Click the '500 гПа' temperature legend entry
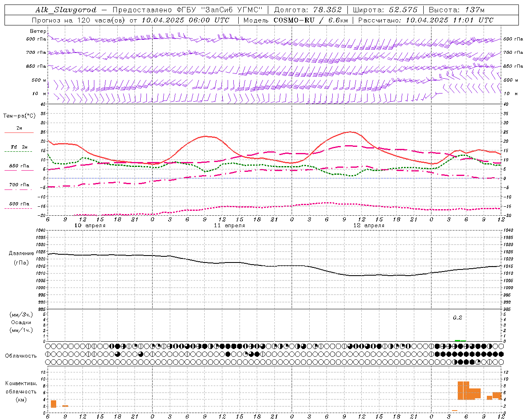525x420 pixels. click(19, 204)
